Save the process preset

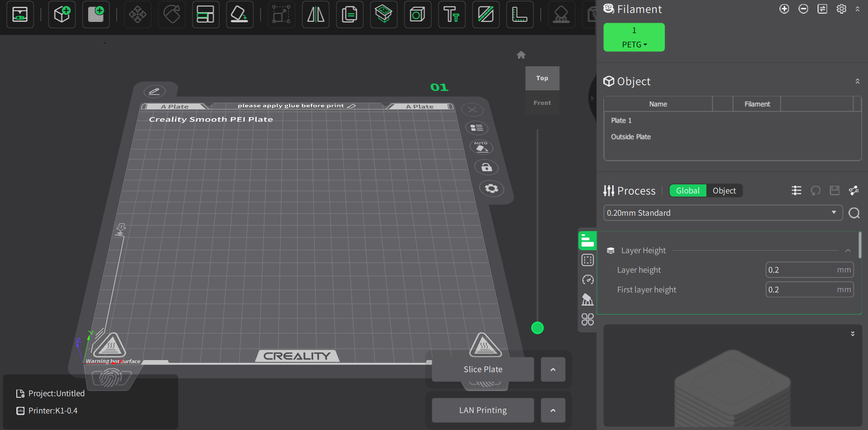click(x=834, y=191)
